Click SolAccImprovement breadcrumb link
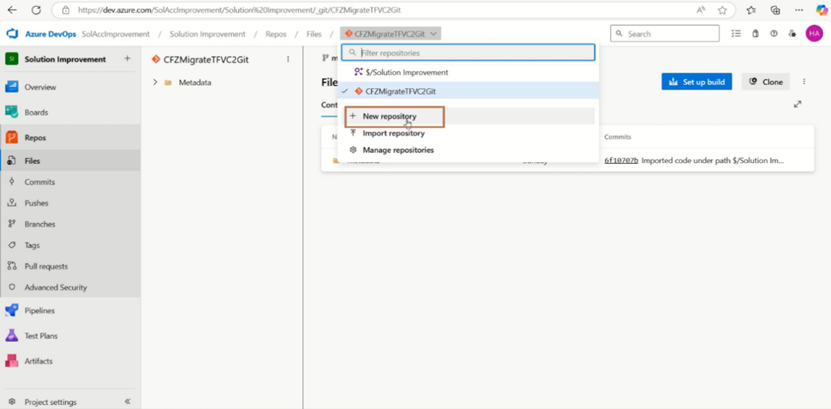This screenshot has height=409, width=831. coord(116,34)
